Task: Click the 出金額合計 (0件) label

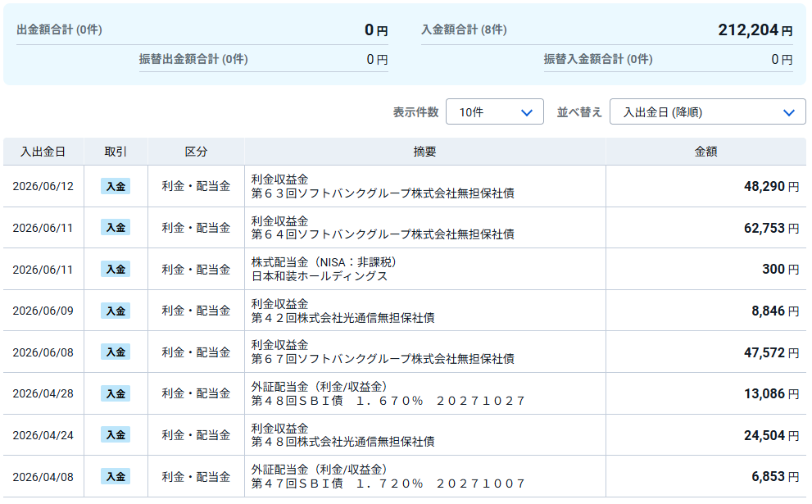Action: point(59,30)
